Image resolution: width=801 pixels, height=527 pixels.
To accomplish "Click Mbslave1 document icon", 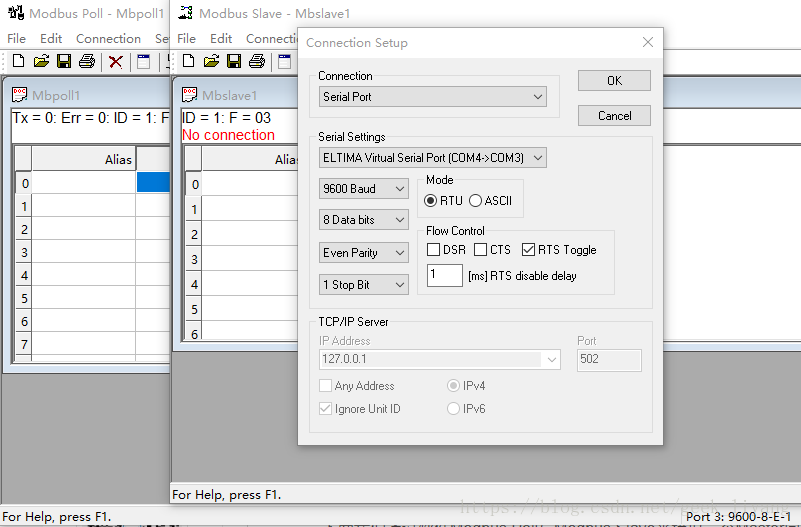I will 190,94.
